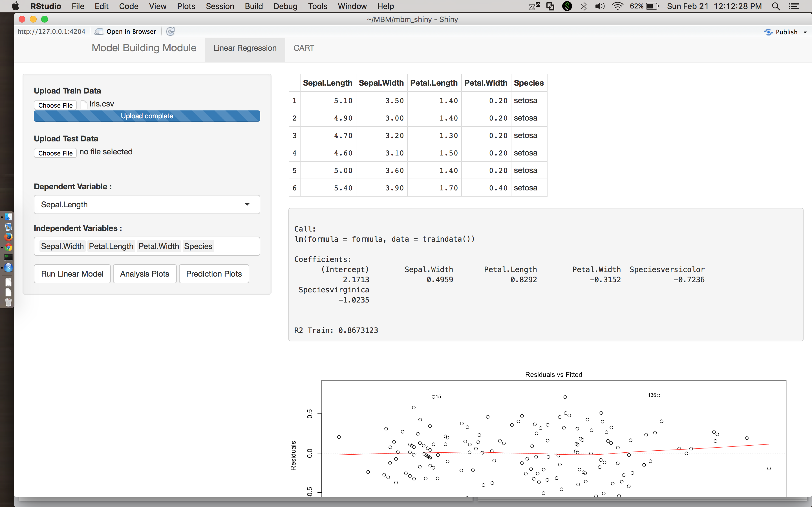The height and width of the screenshot is (507, 812).
Task: Click the Bluetooth menu bar icon
Action: [x=584, y=6]
